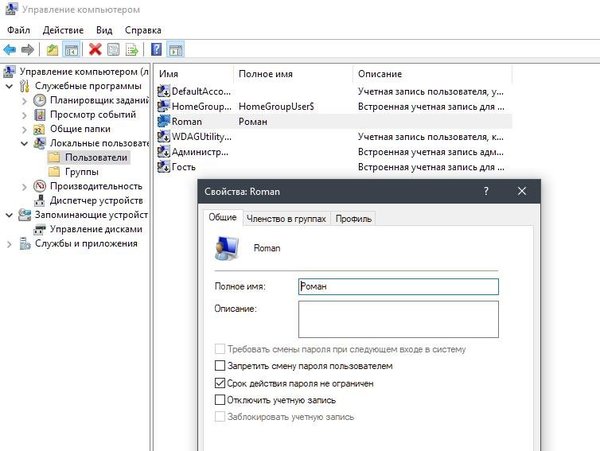Enable Запретить смену пароля пользователем checkbox

tap(220, 366)
